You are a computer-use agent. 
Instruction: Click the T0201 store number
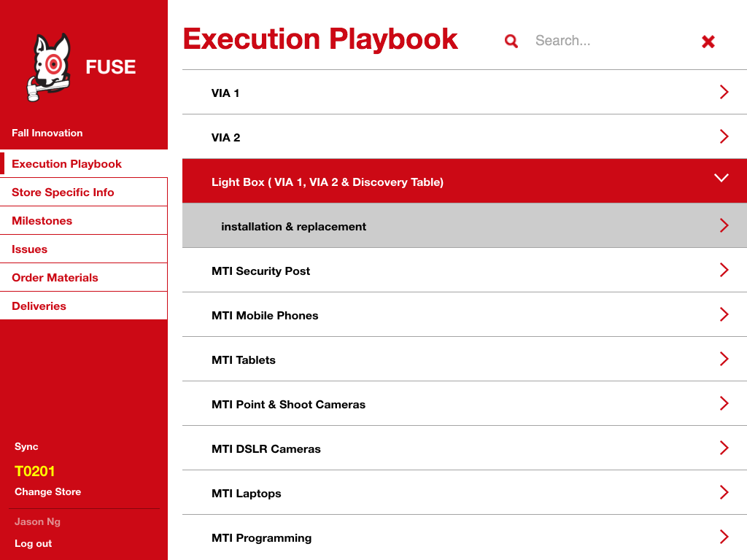35,471
